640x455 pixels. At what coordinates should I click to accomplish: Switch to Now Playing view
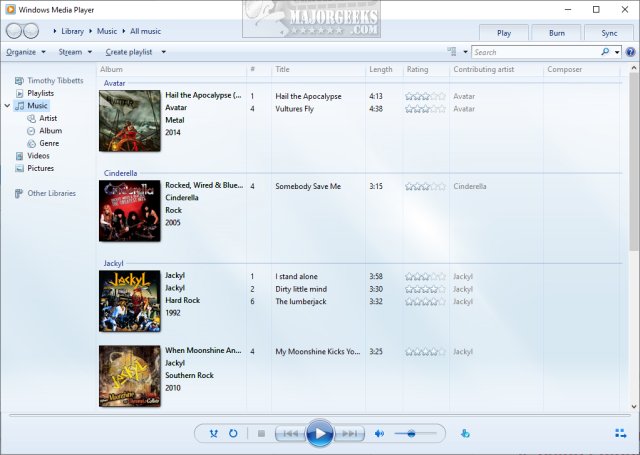[620, 433]
